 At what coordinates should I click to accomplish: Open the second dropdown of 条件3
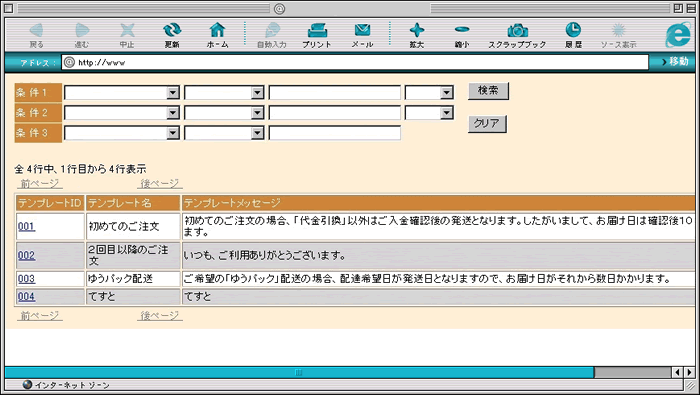coord(224,133)
